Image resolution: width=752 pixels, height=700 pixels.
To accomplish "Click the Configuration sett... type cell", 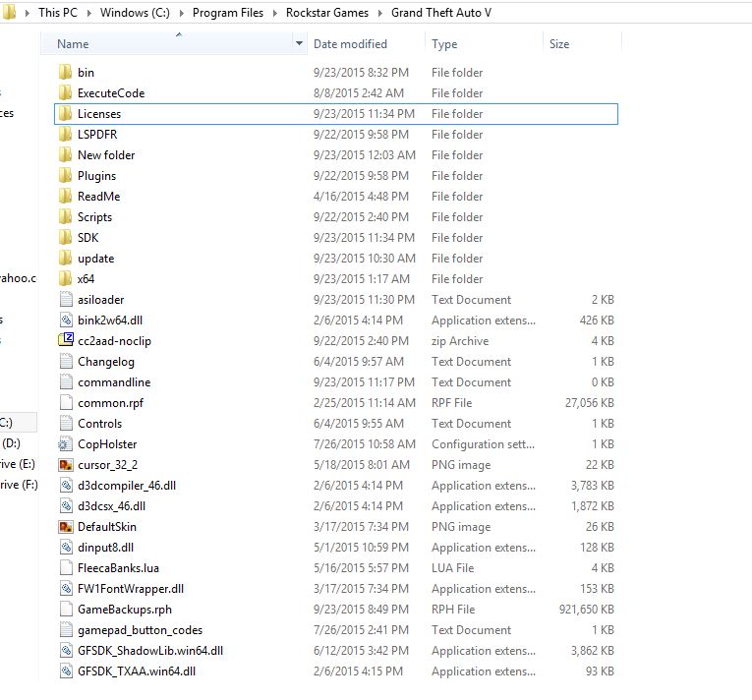I will (483, 443).
